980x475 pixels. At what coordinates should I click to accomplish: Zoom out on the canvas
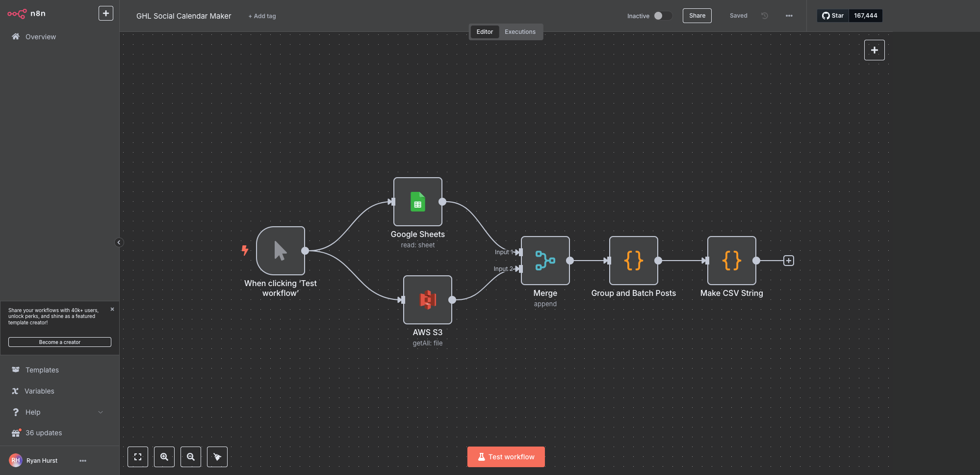[x=191, y=457]
